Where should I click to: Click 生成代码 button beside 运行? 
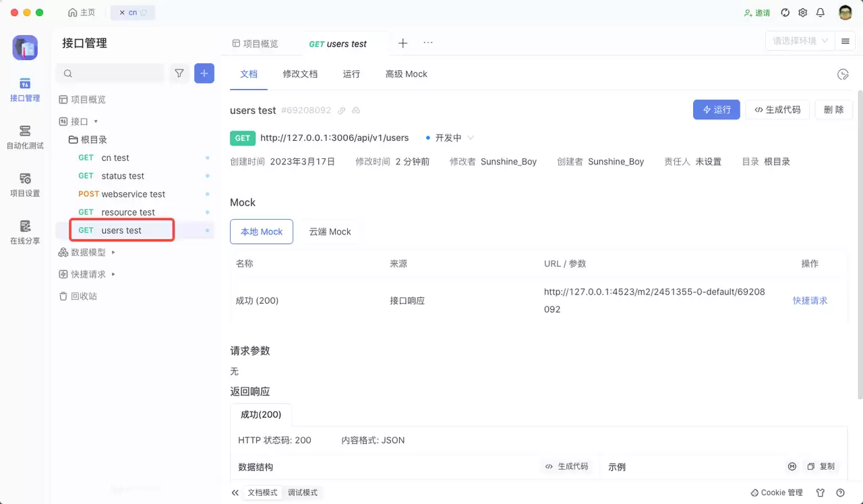tap(777, 110)
